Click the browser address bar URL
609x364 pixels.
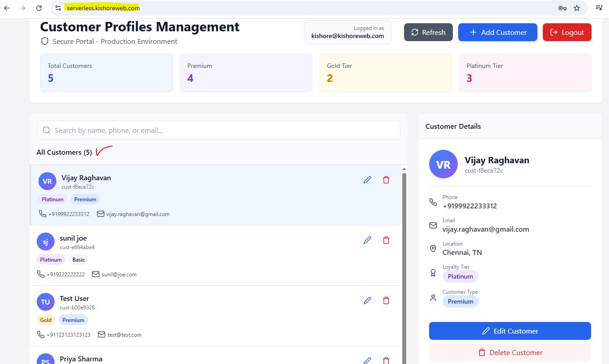(x=103, y=8)
